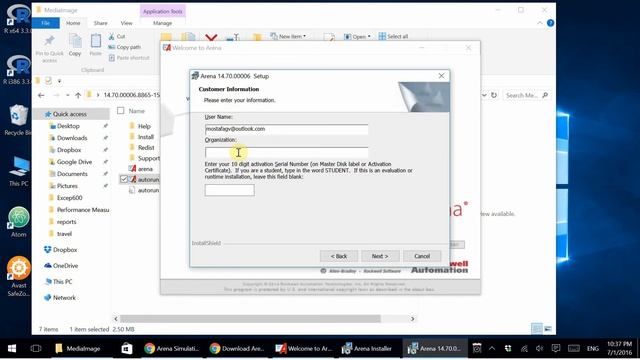Click the Search MediaImage box
Screen dimensions: 640x360
(526, 95)
